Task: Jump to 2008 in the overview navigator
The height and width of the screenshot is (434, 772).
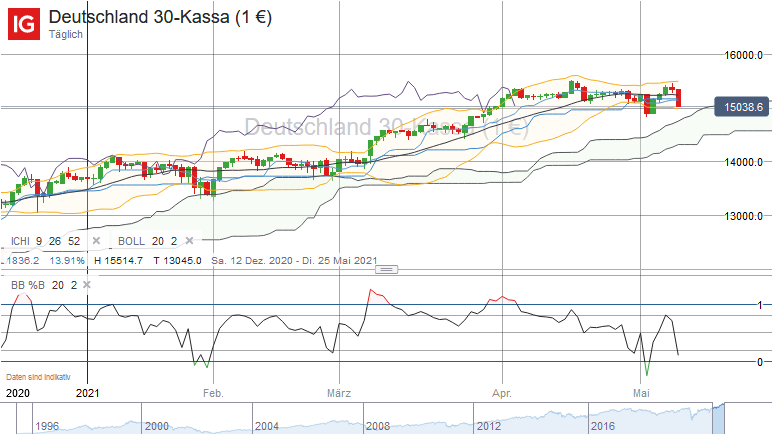Action: click(x=378, y=426)
